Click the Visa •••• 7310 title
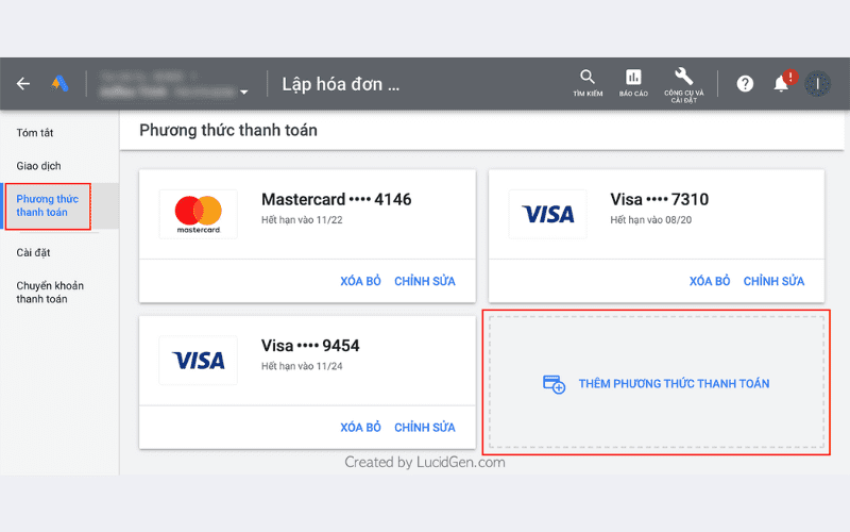Screen dimensions: 850x532 (659, 199)
